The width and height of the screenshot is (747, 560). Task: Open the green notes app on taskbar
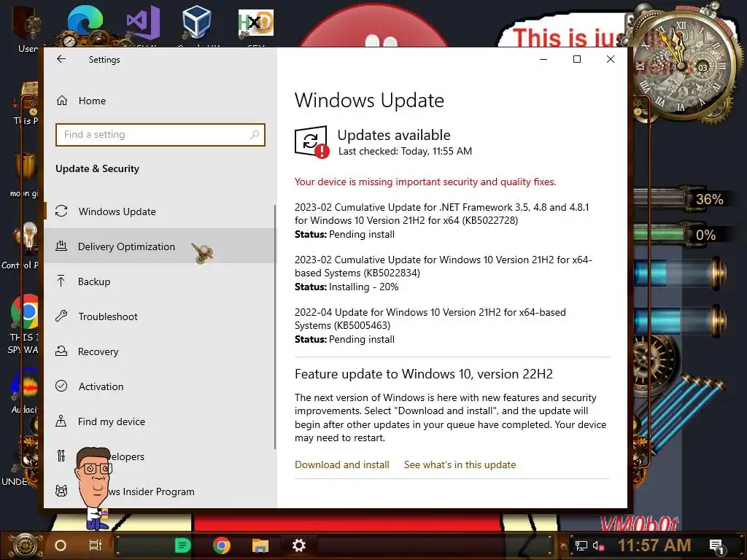183,545
